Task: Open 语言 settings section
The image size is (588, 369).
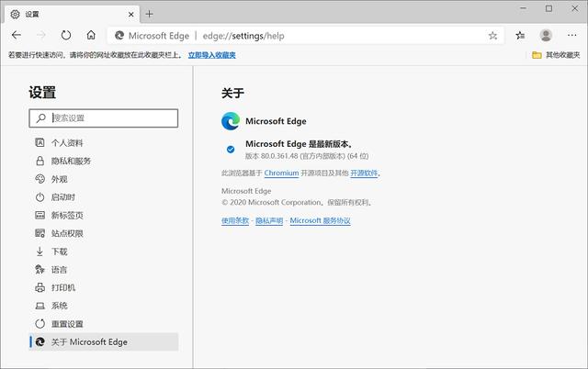Action: tap(104, 270)
